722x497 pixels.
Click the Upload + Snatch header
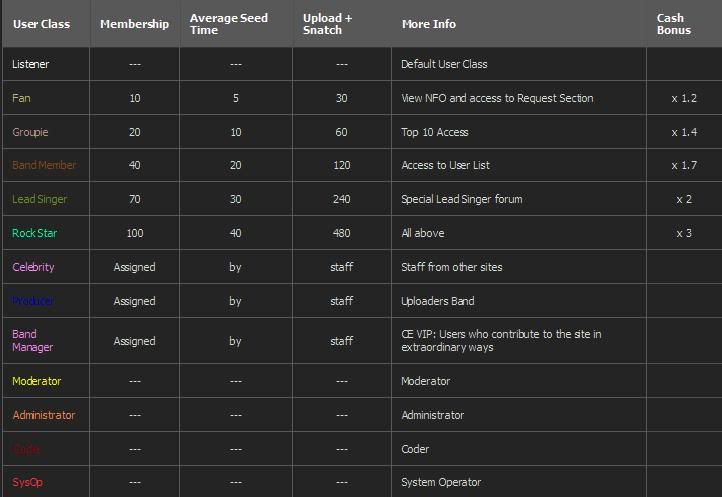pos(327,24)
